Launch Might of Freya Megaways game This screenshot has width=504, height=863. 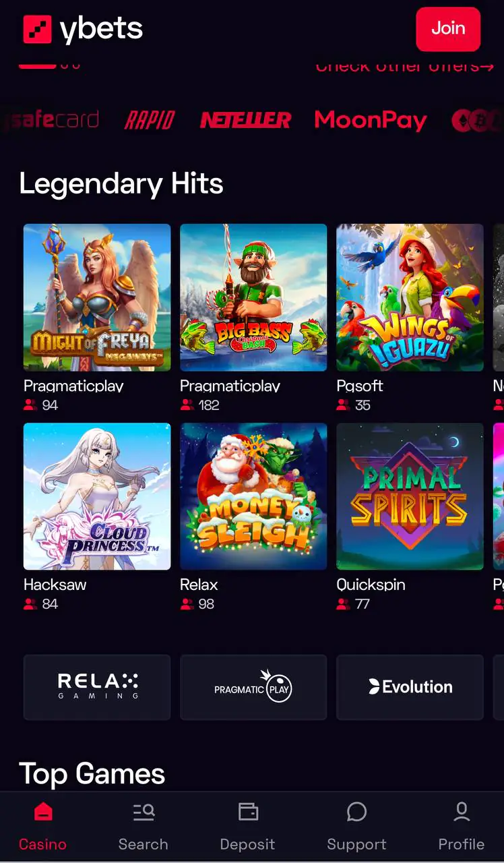pos(97,297)
